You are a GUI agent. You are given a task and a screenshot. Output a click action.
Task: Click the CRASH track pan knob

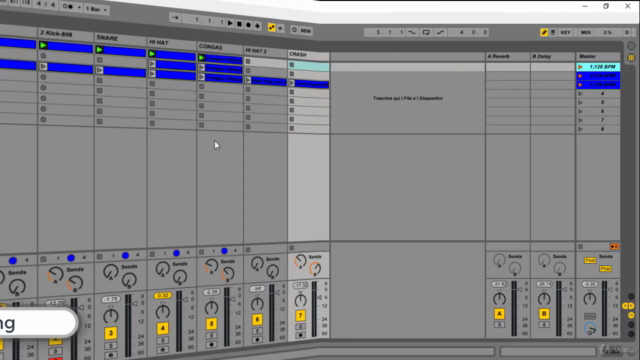300,301
